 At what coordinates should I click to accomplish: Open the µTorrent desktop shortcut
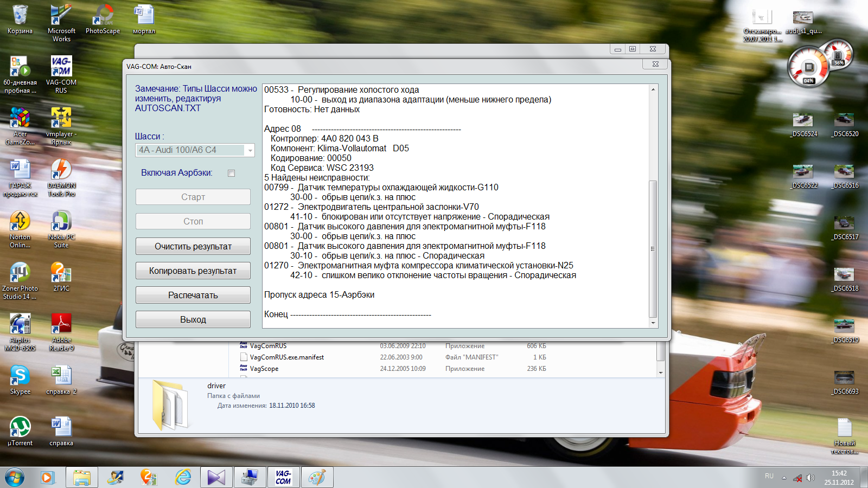pyautogui.click(x=20, y=427)
